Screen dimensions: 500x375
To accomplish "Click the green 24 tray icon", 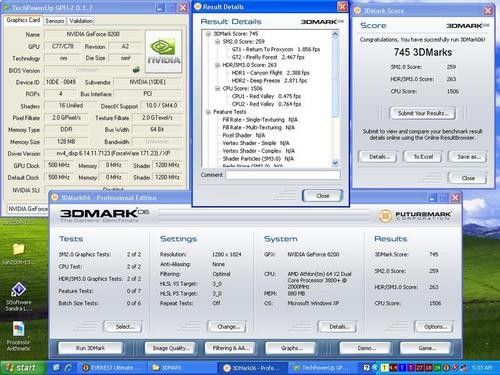I will click(436, 368).
